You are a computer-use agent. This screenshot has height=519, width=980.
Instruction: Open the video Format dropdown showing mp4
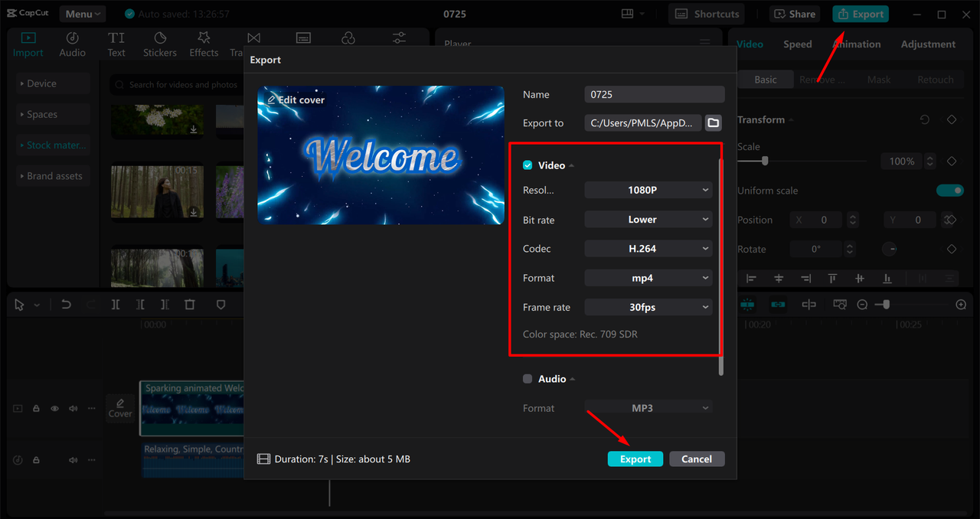[648, 278]
